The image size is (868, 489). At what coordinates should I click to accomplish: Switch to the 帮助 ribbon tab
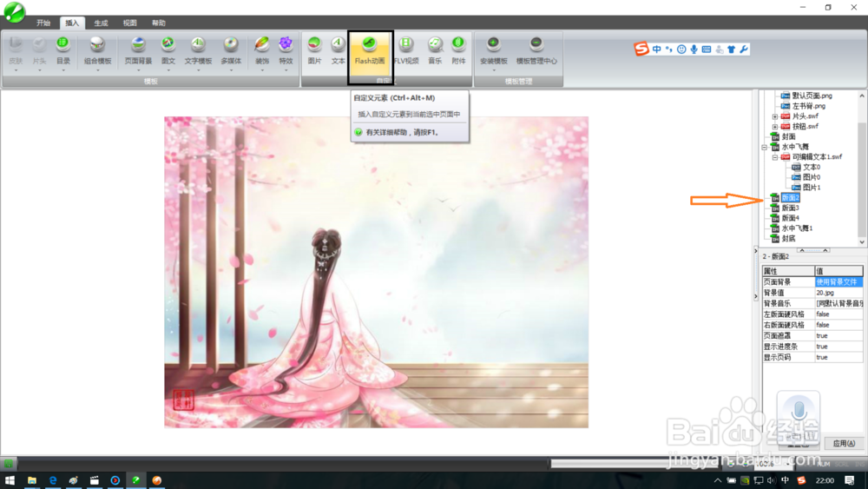click(x=158, y=23)
